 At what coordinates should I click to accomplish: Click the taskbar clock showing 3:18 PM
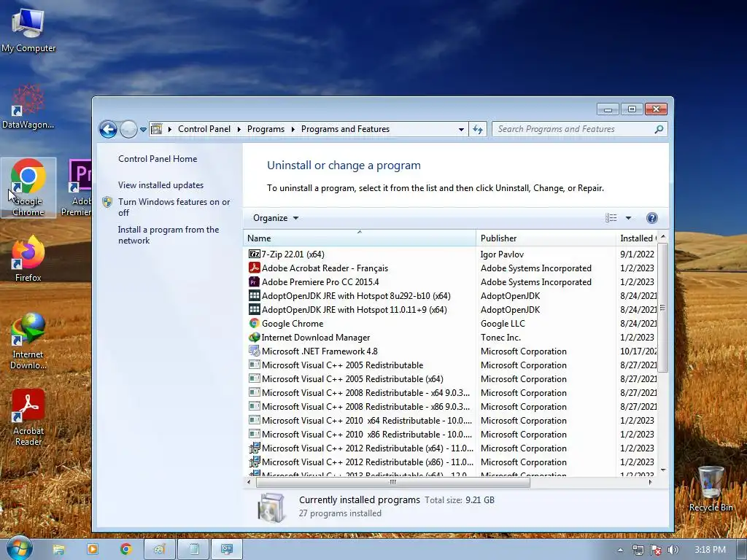tap(710, 550)
